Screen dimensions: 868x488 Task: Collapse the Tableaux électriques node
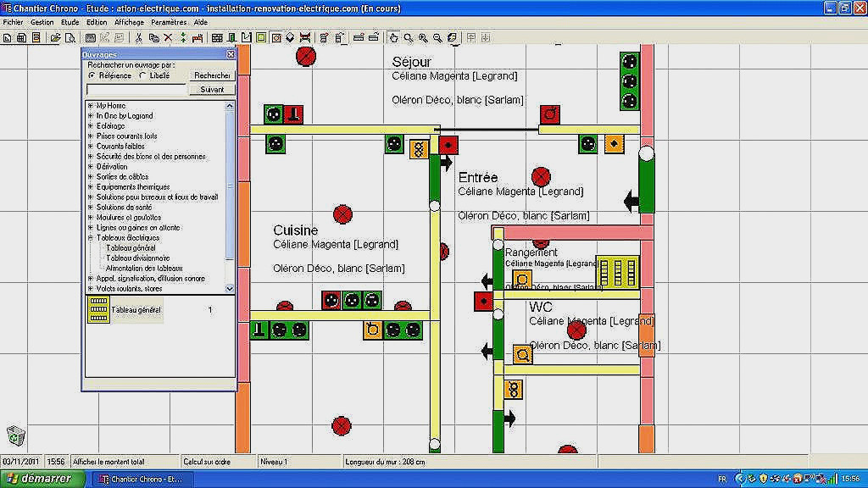pyautogui.click(x=90, y=238)
